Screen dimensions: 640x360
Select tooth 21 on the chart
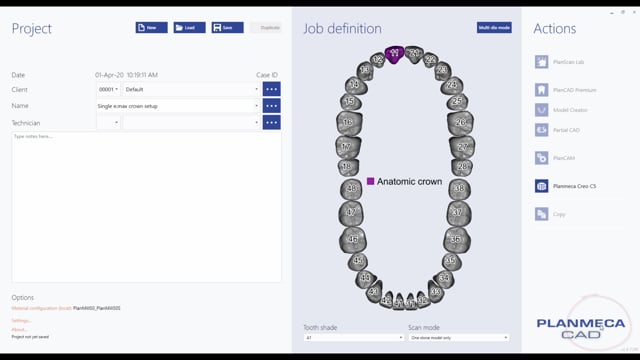pos(414,54)
